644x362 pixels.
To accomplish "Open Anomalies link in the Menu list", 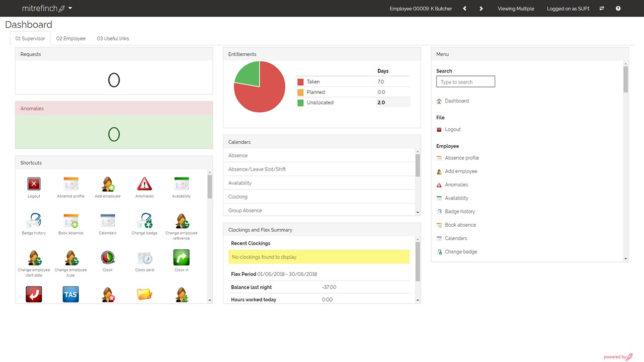I will [456, 185].
